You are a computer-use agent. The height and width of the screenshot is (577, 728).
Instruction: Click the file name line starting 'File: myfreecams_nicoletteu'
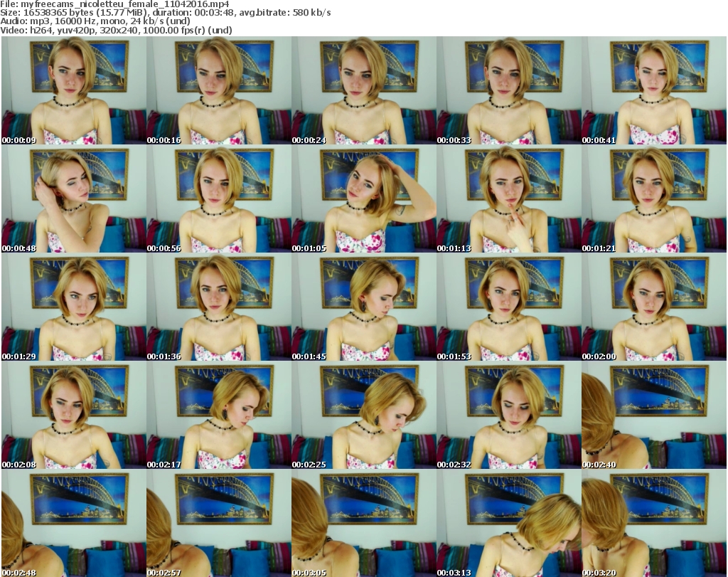114,4
